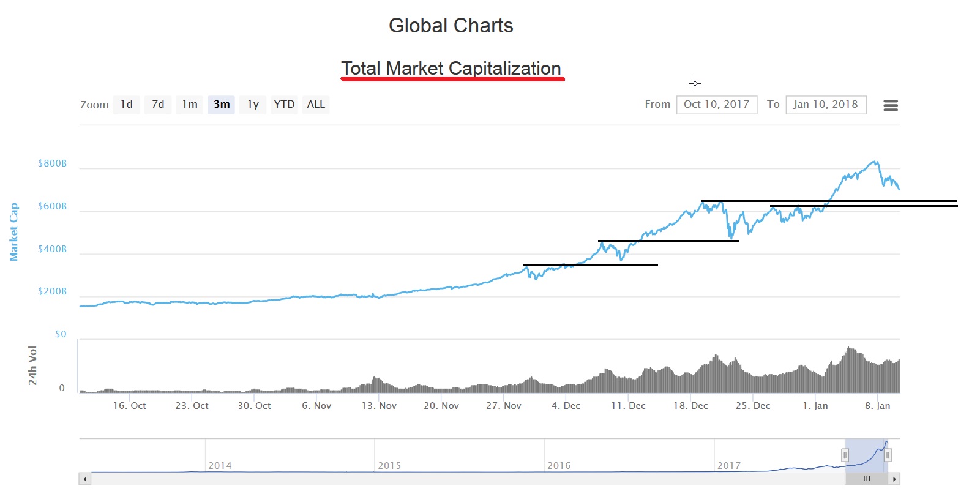Click the $0 axis label
Image resolution: width=980 pixels, height=494 pixels.
tap(61, 334)
